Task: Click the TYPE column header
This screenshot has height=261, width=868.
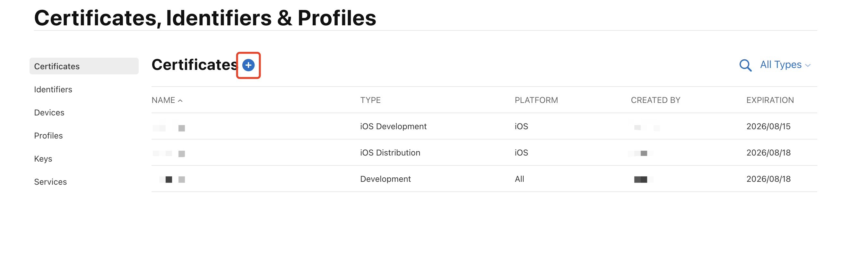Action: click(370, 100)
